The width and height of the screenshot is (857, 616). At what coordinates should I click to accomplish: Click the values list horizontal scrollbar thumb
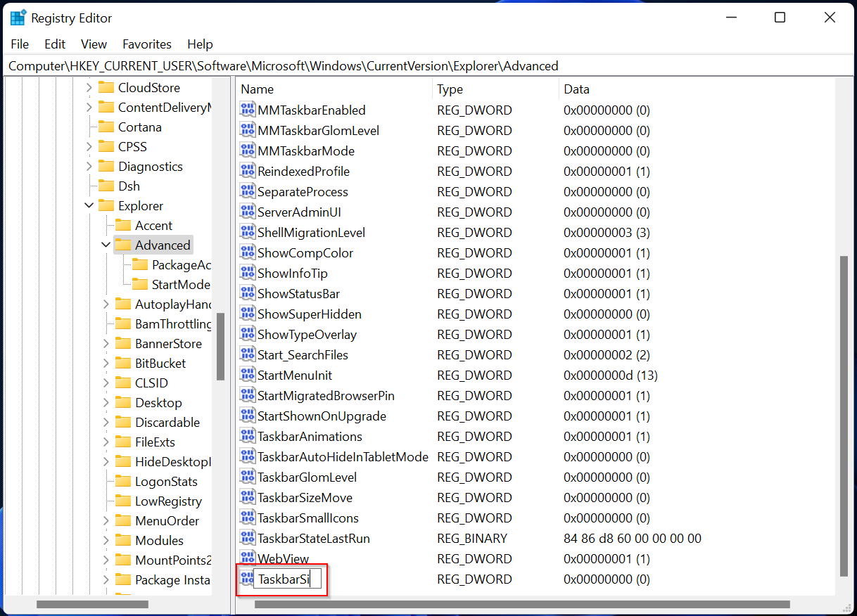coord(521,604)
